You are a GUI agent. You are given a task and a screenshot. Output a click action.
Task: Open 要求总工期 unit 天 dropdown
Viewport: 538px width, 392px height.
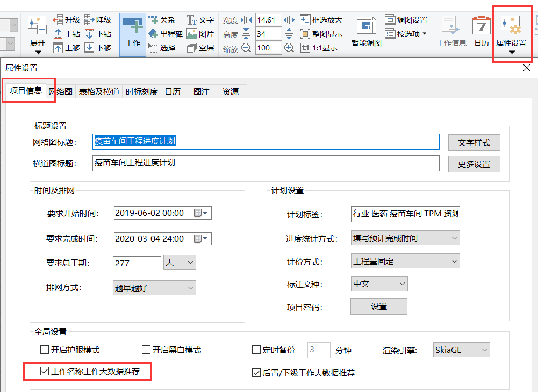coord(180,263)
